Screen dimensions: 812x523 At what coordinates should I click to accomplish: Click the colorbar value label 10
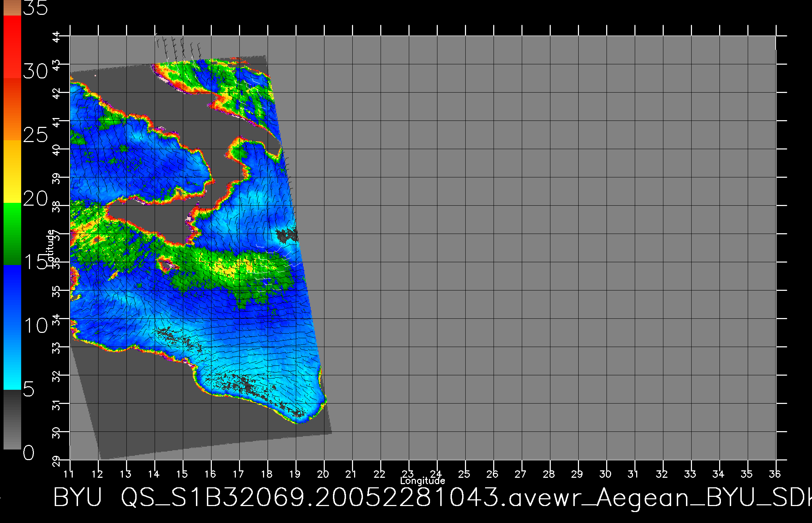(36, 326)
